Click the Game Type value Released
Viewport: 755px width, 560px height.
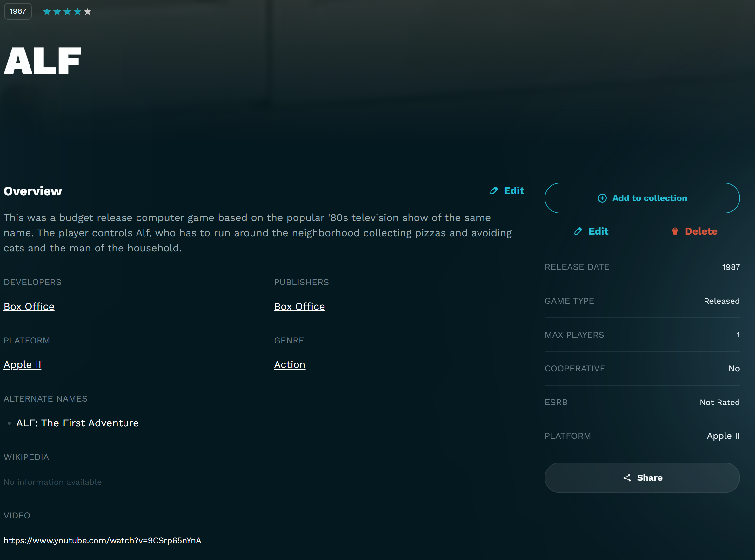point(722,301)
